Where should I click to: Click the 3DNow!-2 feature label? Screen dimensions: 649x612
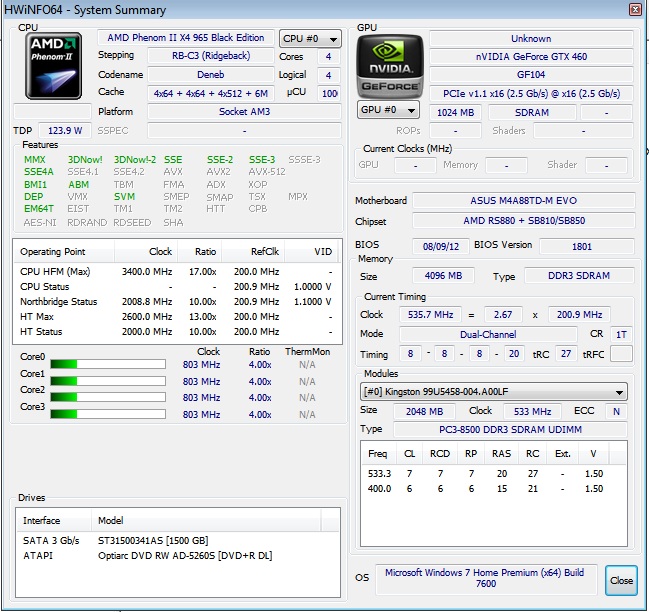pyautogui.click(x=135, y=160)
